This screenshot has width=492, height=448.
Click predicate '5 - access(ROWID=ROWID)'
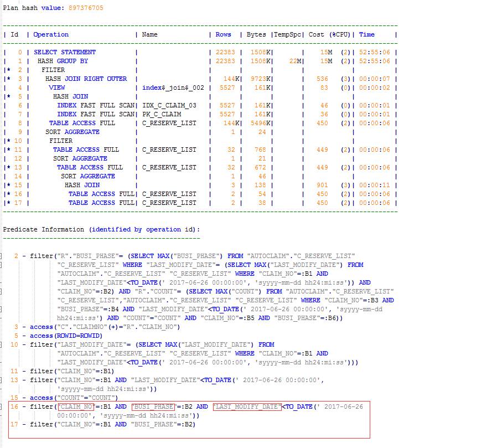point(58,336)
